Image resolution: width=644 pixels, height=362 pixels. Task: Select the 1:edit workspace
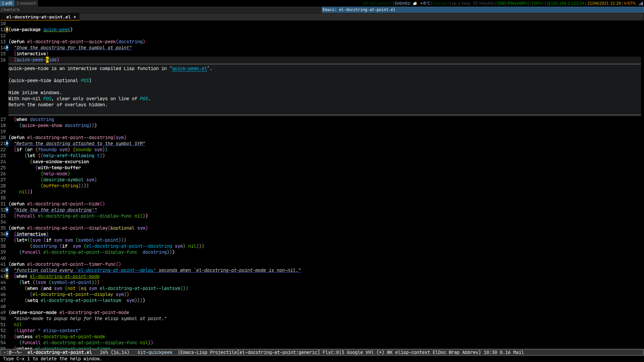[x=7, y=3]
